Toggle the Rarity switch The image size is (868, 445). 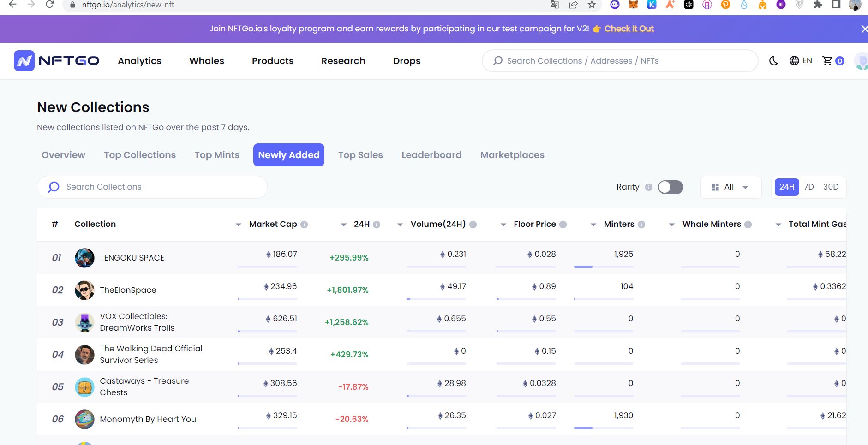click(x=670, y=187)
